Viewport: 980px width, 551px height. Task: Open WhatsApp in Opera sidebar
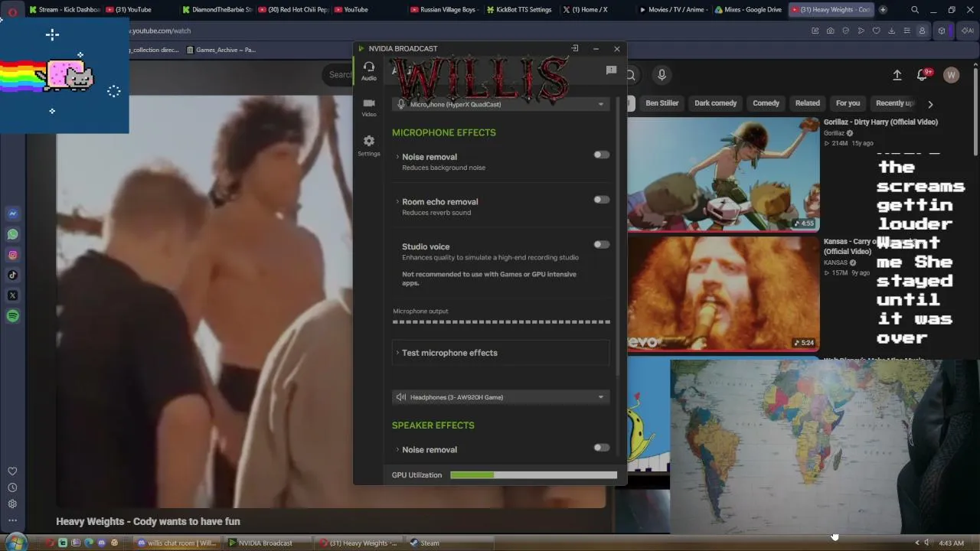pyautogui.click(x=12, y=234)
